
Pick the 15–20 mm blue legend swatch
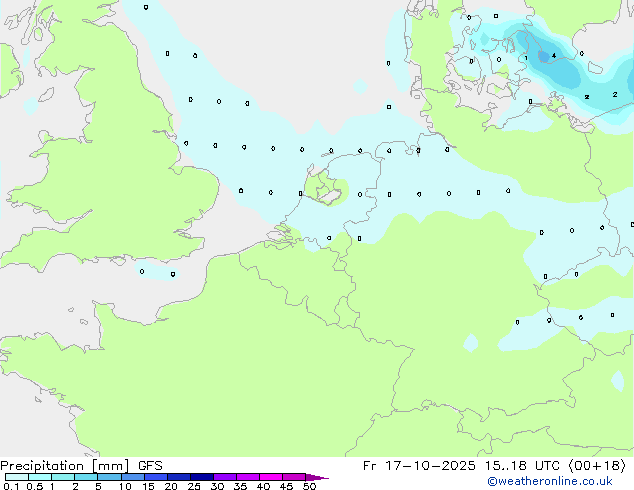[156, 477]
